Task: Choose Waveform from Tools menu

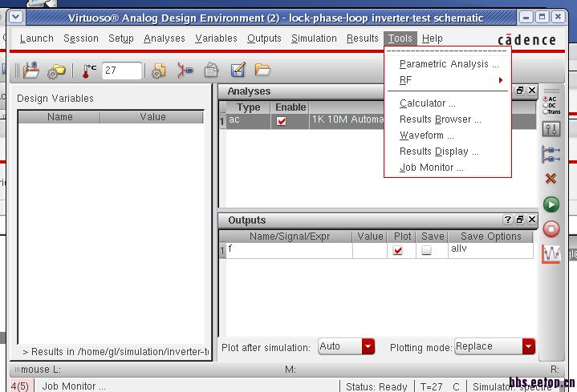Action: pyautogui.click(x=448, y=135)
